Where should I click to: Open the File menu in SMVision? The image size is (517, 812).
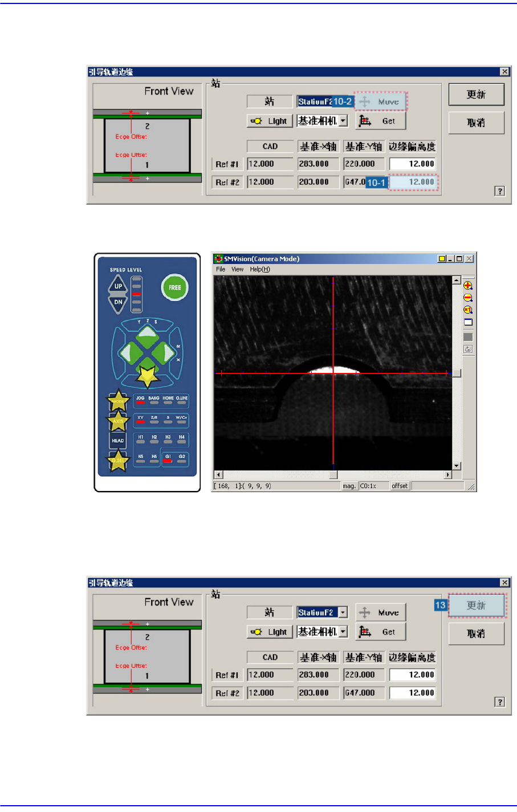pos(221,269)
